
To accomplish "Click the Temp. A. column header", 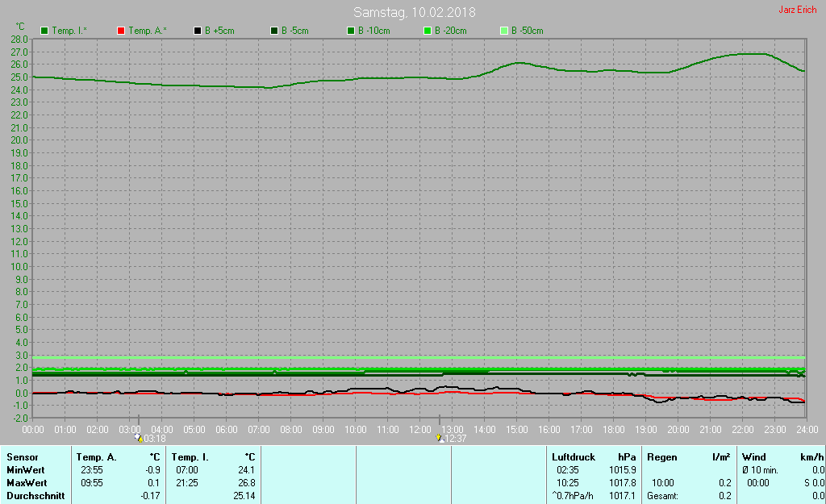I will tap(96, 457).
